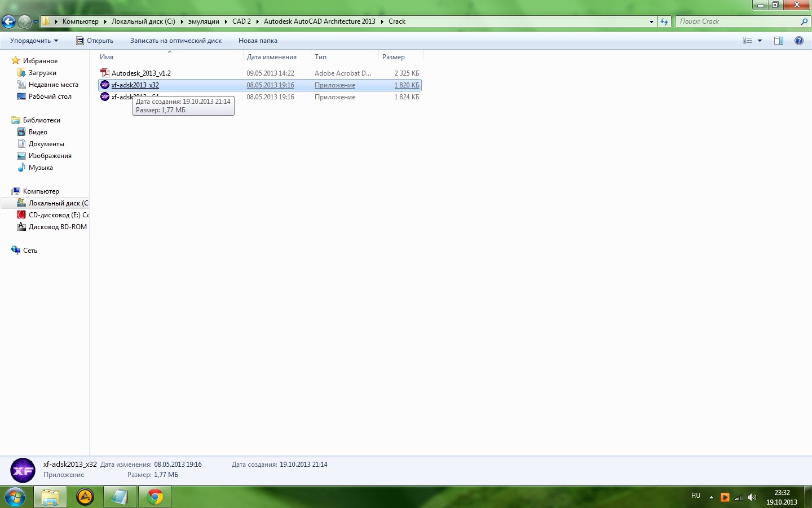Show hidden tray icons arrow
The image size is (812, 508).
point(711,497)
